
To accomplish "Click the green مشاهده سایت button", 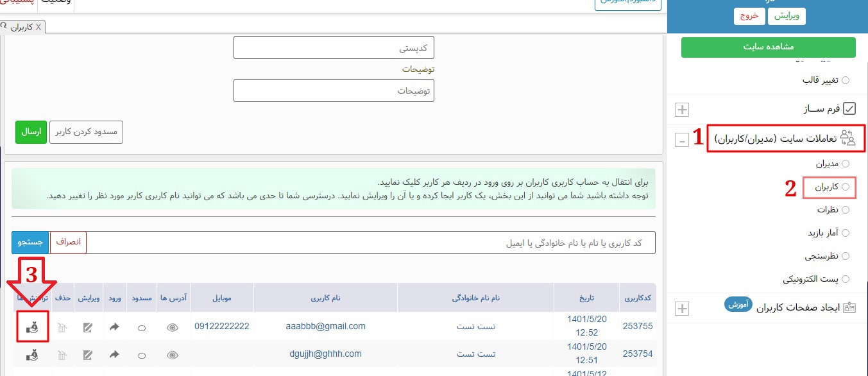I will (768, 47).
